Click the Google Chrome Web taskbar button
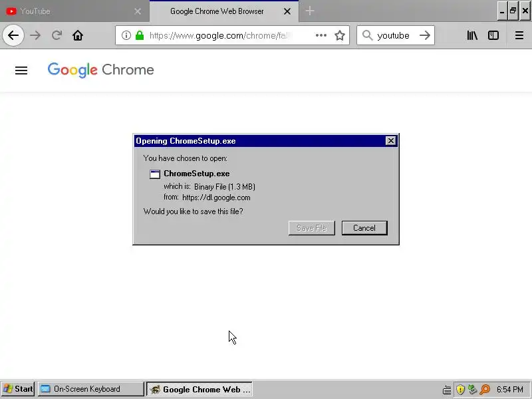The width and height of the screenshot is (532, 399). point(199,389)
